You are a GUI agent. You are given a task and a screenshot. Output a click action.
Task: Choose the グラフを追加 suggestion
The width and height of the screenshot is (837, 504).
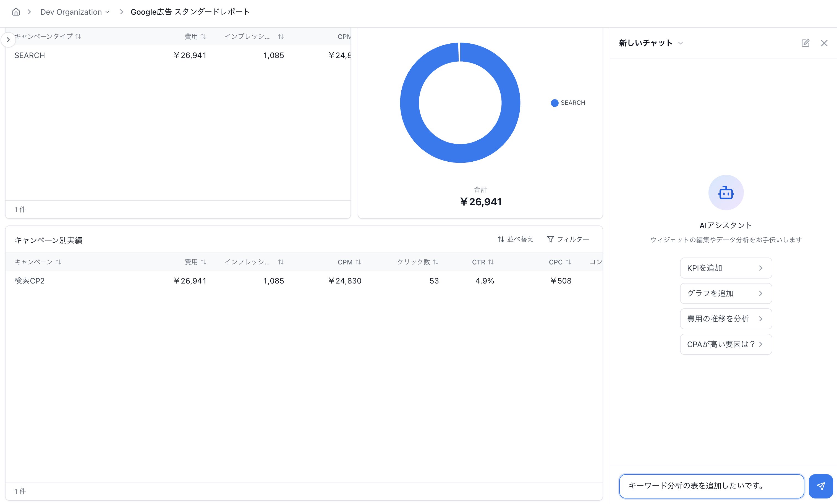coord(726,293)
